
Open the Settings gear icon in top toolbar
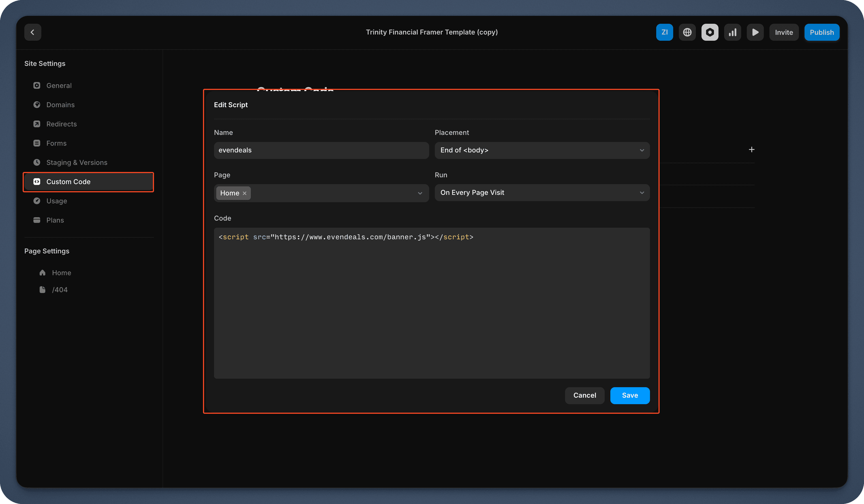(x=710, y=32)
